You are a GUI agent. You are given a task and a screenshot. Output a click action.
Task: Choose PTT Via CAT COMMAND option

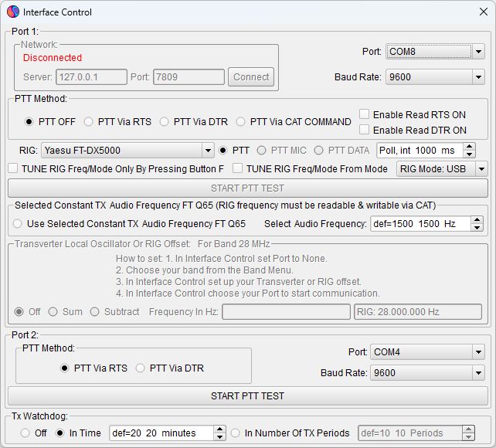(x=241, y=121)
